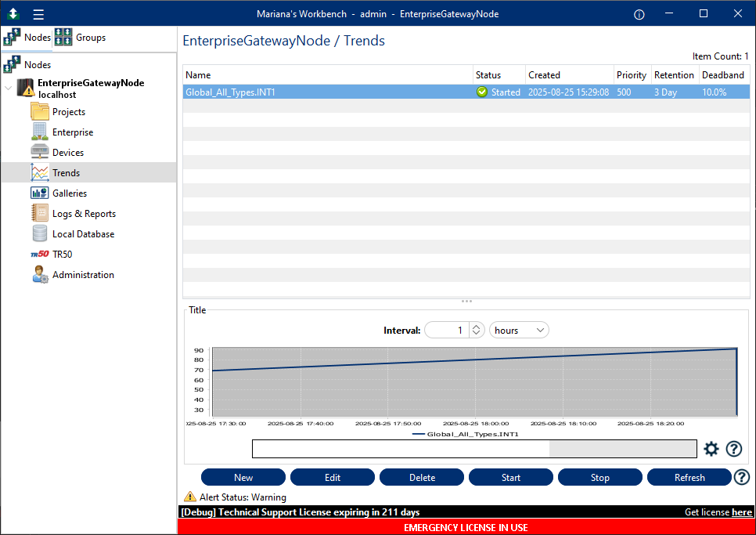Image resolution: width=756 pixels, height=535 pixels.
Task: Click the Stop button
Action: pos(599,478)
